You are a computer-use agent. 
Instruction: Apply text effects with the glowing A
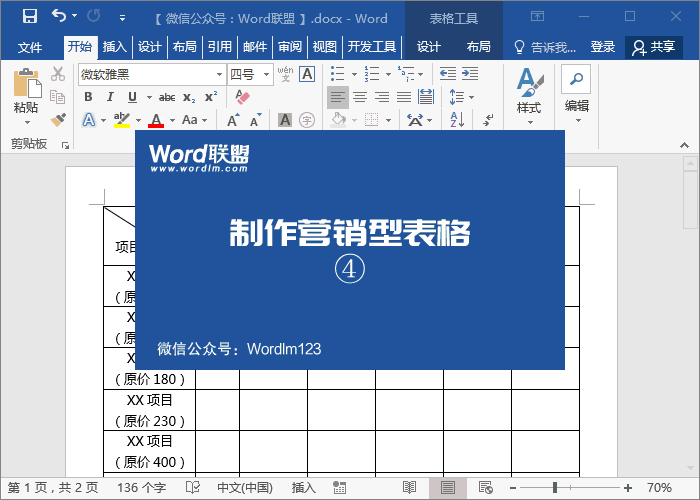[x=89, y=120]
